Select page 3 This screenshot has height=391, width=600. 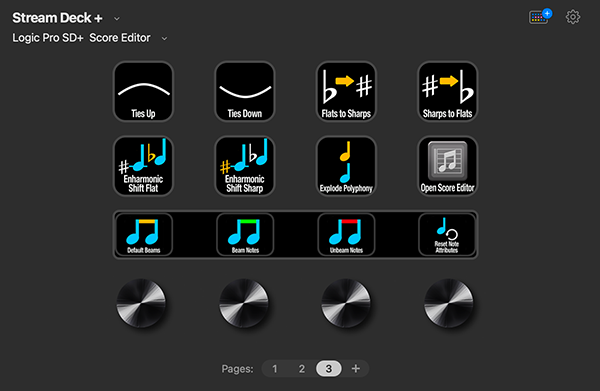click(x=329, y=369)
